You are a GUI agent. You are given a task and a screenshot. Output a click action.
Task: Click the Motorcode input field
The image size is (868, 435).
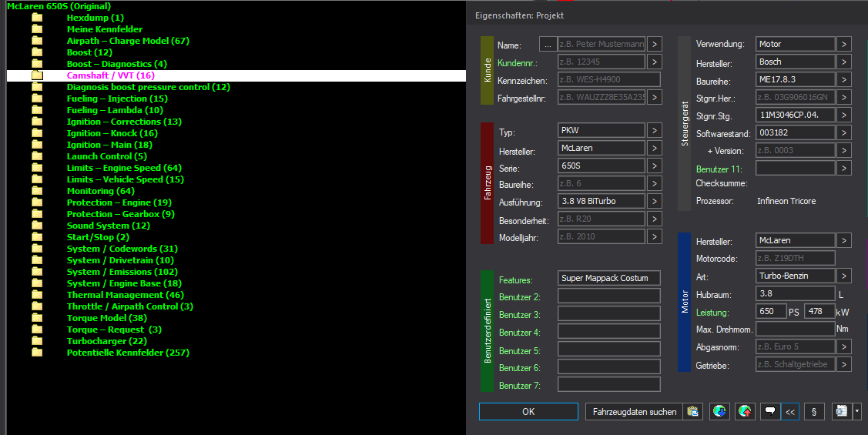coord(796,258)
